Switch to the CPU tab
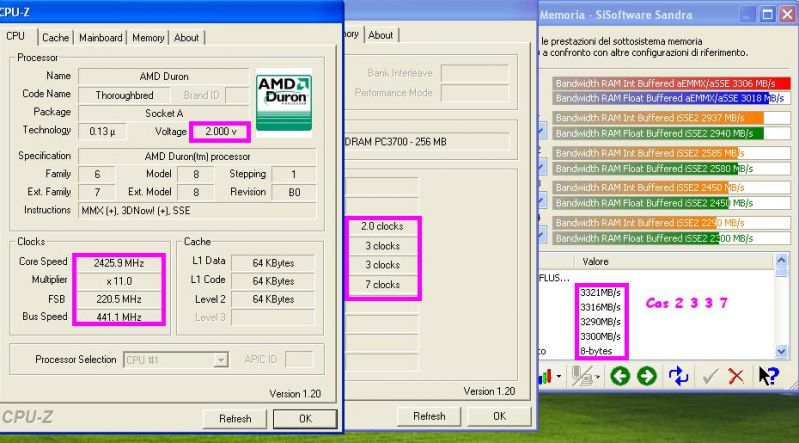Screen dimensions: 799x443 click(x=15, y=36)
